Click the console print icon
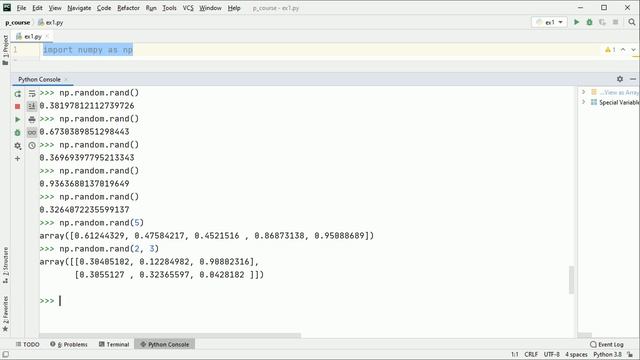The height and width of the screenshot is (360, 640). 32,120
